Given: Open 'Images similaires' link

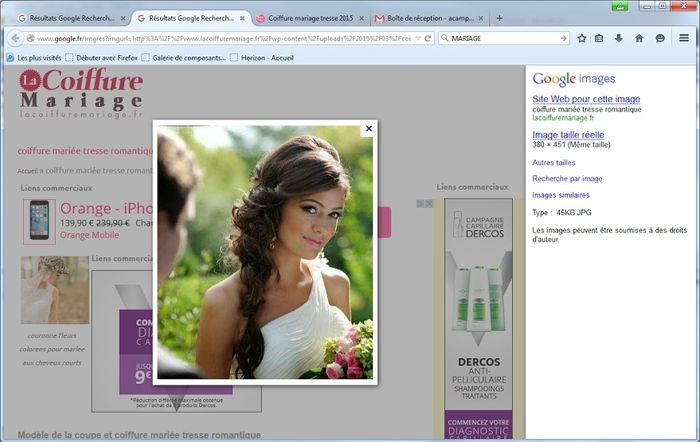Looking at the screenshot, I should point(561,195).
